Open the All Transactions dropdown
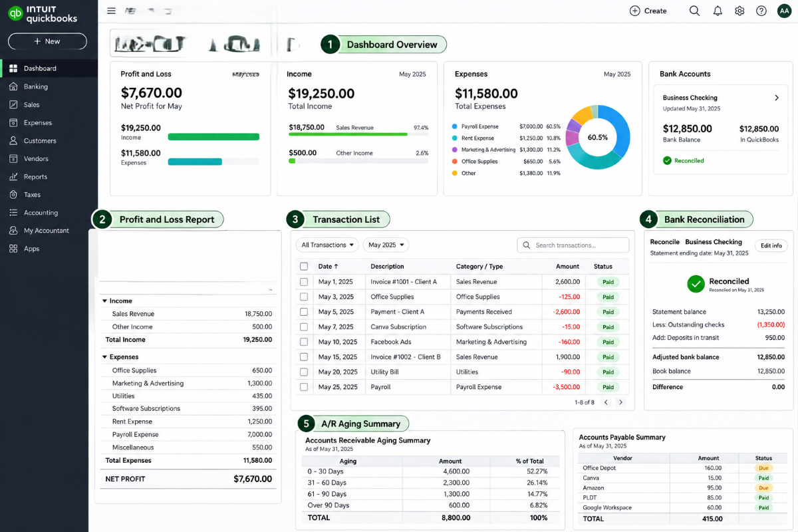The image size is (798, 532). (x=327, y=245)
